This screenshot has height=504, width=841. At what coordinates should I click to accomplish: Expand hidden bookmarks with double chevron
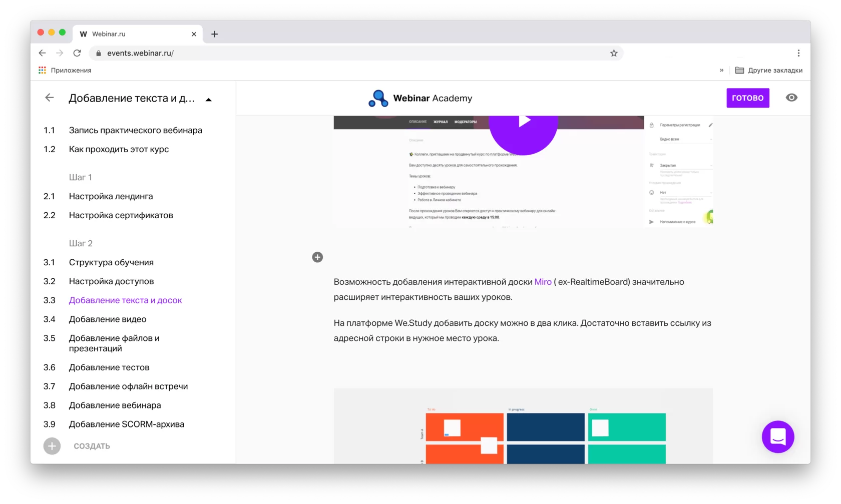[x=721, y=70]
